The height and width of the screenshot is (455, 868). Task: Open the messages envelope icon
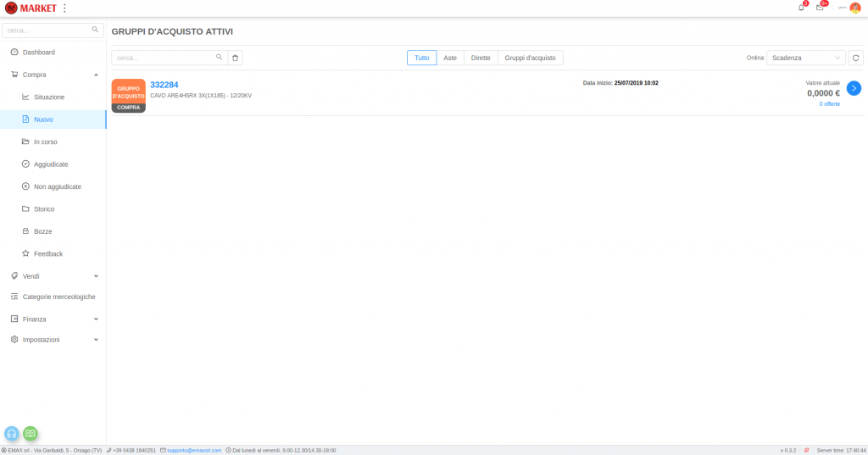820,8
